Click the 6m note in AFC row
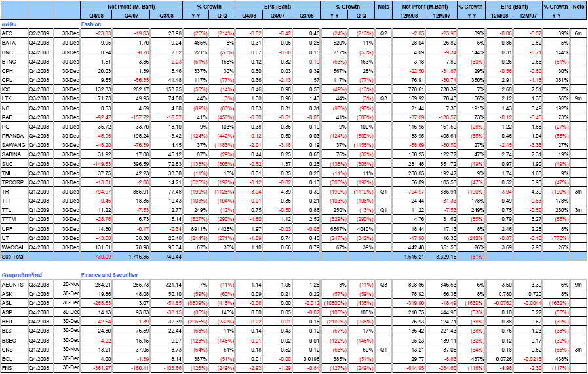The image size is (588, 374). pos(578,33)
